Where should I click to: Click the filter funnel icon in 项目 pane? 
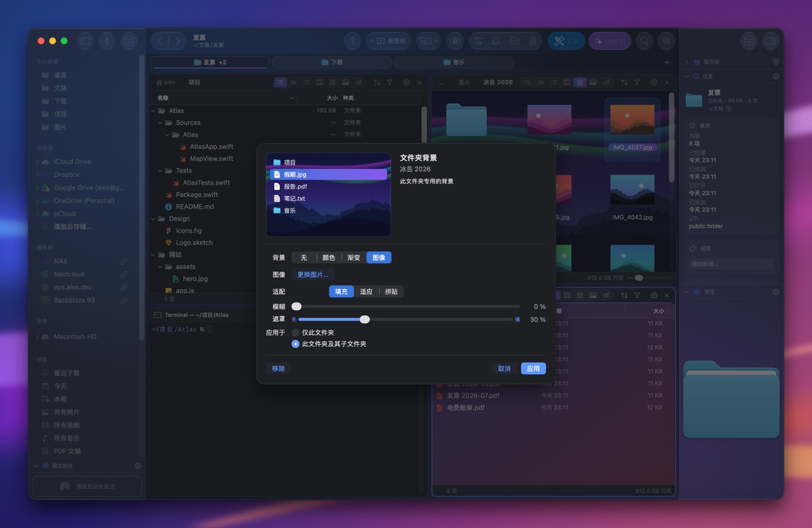(x=389, y=82)
